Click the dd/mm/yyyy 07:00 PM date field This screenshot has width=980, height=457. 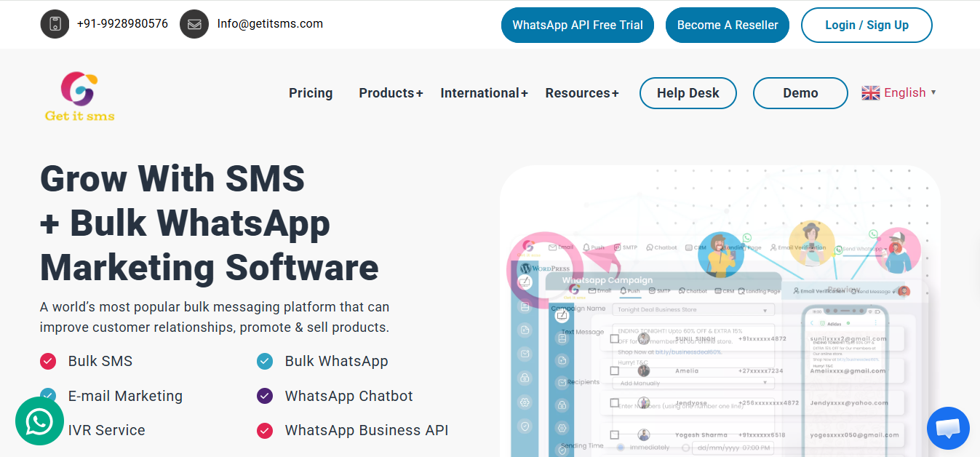(733, 448)
